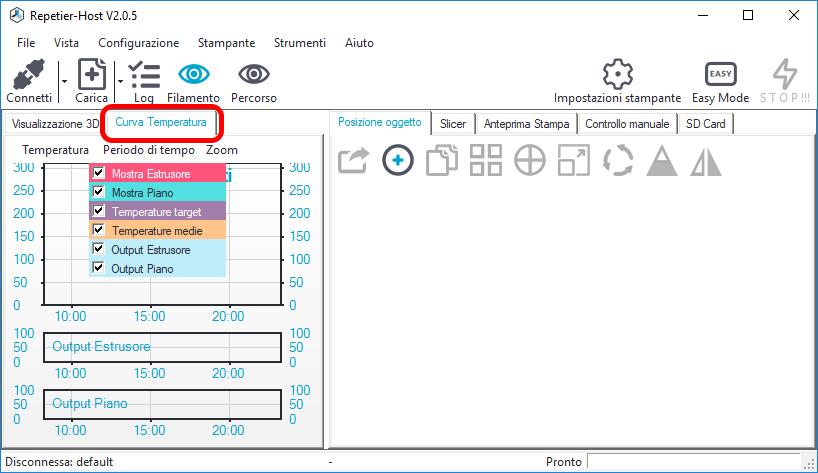Expand the Carica dropdown arrow

tap(120, 81)
